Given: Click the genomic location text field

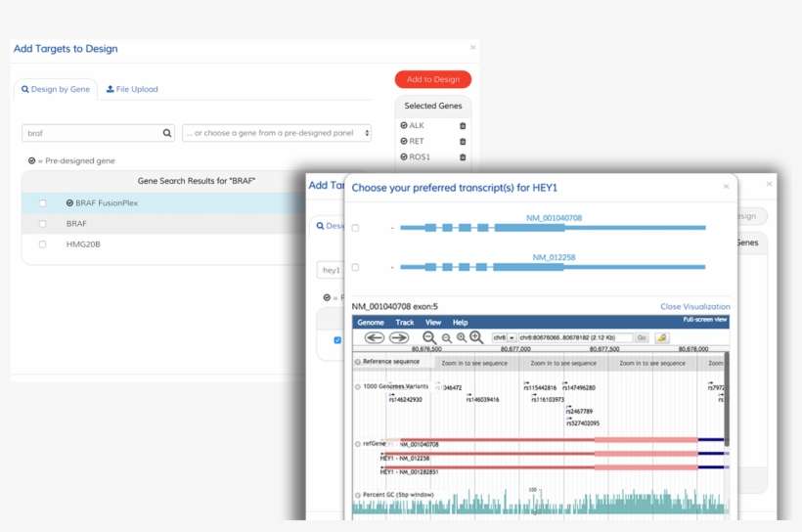Looking at the screenshot, I should coord(575,337).
